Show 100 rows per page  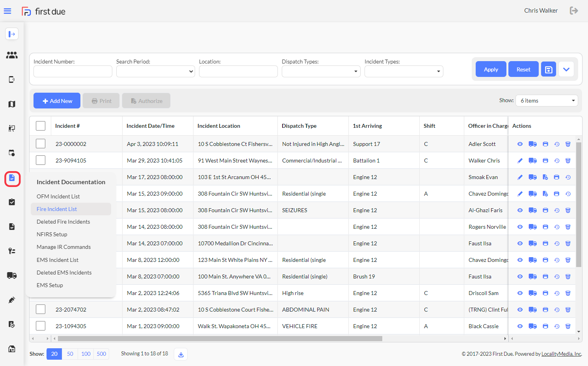coord(86,354)
